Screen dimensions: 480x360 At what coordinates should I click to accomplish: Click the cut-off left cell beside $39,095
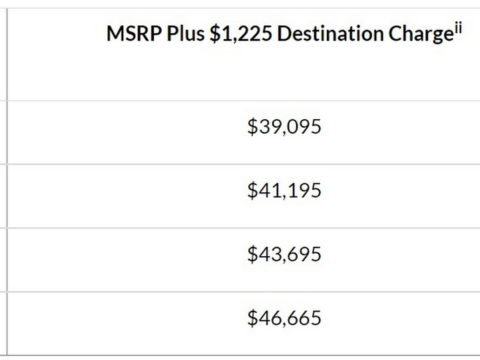pos(3,132)
